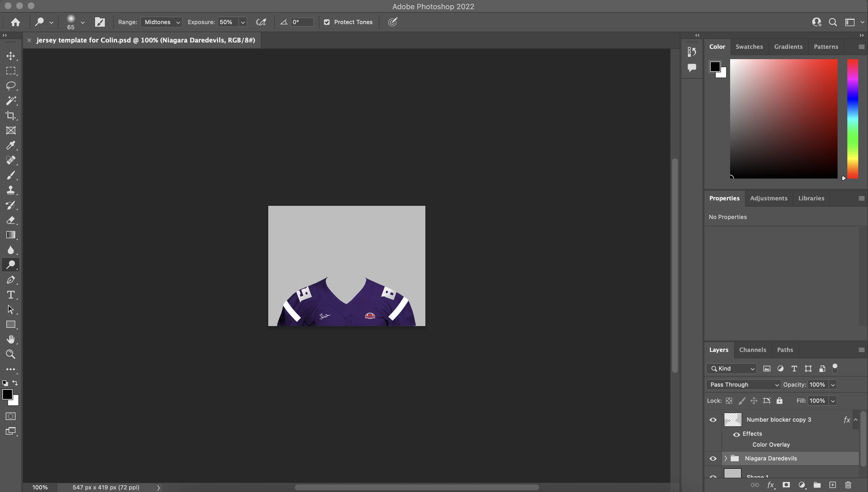Expand the Niagara Daredevils layer group
Viewport: 868px width, 492px height.
pos(726,458)
